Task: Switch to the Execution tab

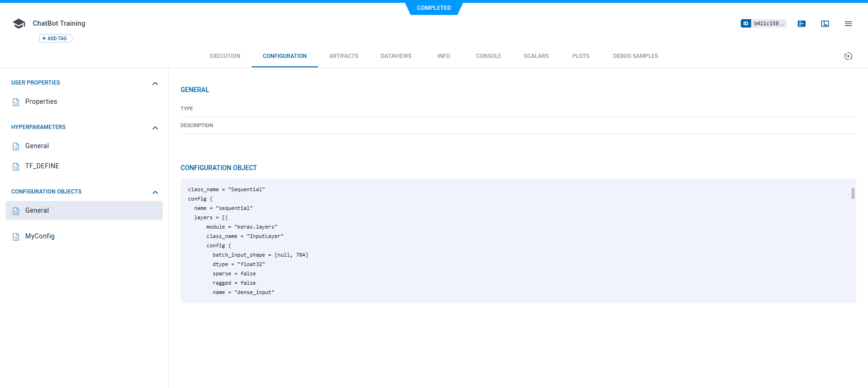Action: [x=225, y=56]
